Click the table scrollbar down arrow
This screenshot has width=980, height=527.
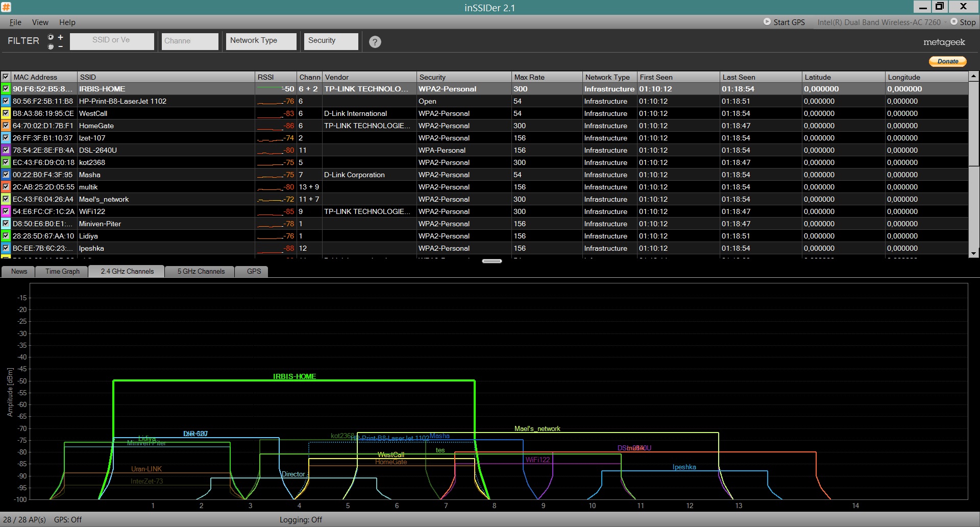point(973,253)
